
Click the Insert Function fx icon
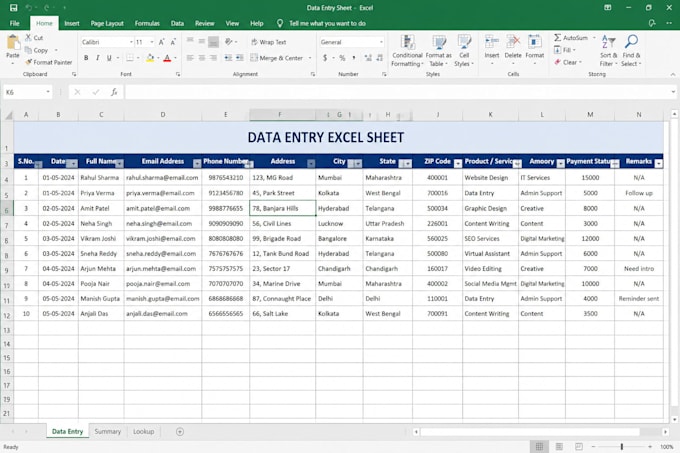pyautogui.click(x=114, y=92)
